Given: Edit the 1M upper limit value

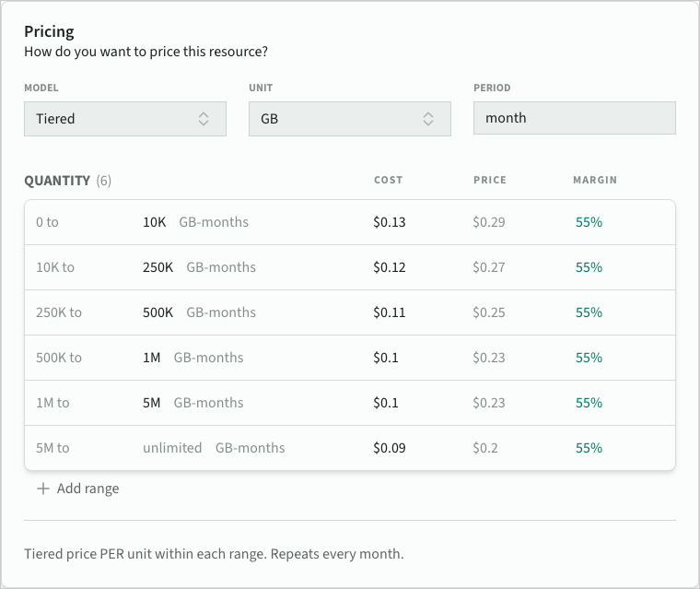Looking at the screenshot, I should [152, 358].
